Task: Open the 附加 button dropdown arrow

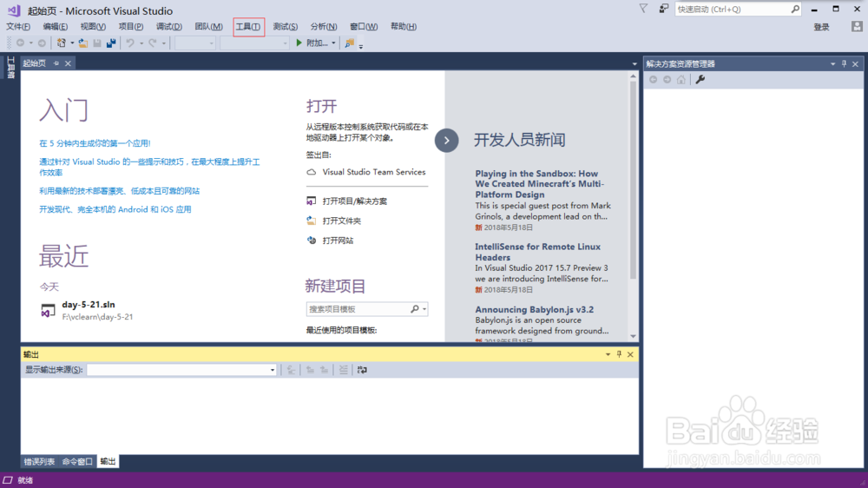Action: tap(333, 43)
